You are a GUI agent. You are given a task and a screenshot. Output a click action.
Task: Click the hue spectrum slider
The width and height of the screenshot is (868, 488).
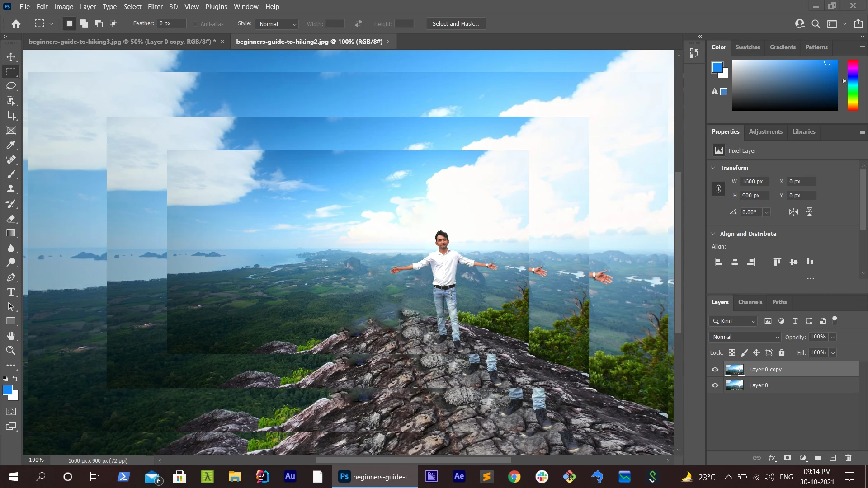852,85
